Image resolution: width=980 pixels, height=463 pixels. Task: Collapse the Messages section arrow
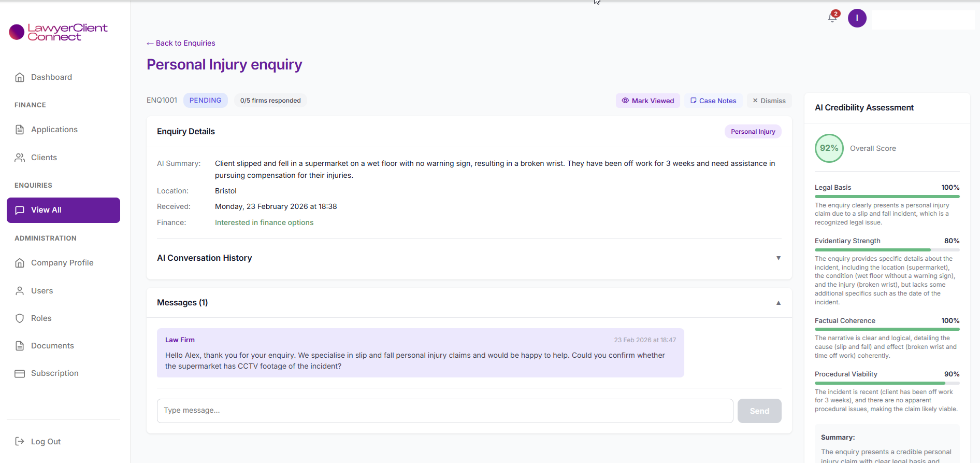click(778, 303)
